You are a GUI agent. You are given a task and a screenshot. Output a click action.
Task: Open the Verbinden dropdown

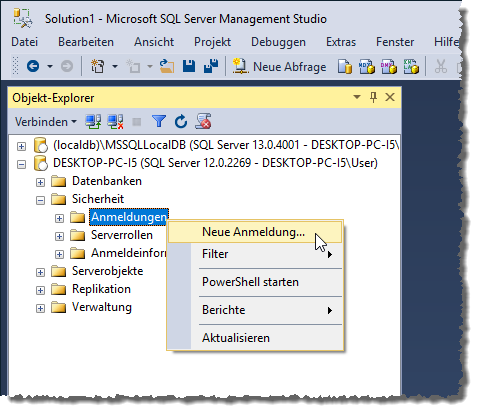pyautogui.click(x=46, y=122)
